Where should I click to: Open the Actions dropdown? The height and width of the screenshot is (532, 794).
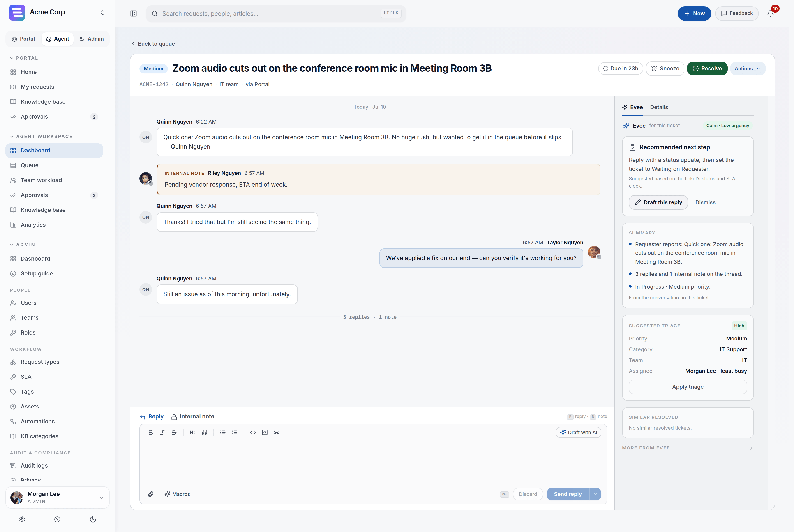click(x=748, y=69)
